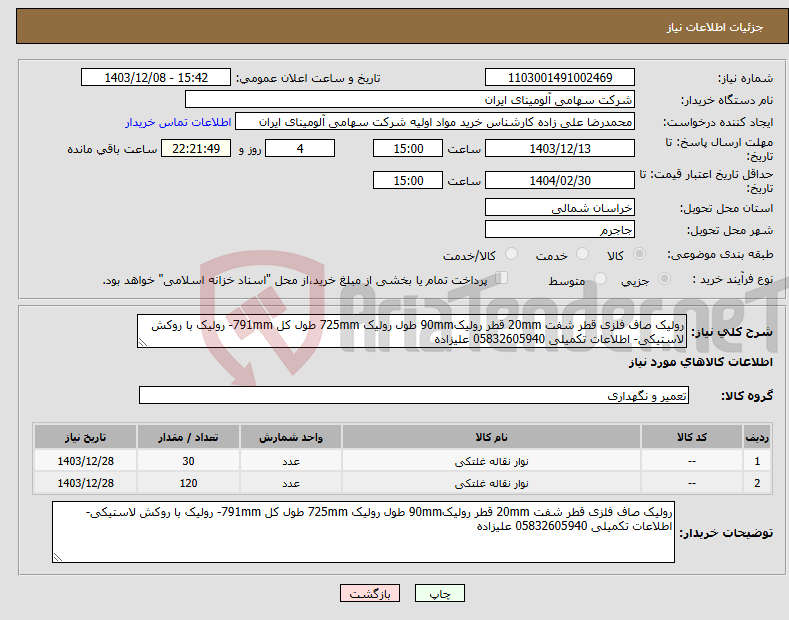Click row 2 unit cell عدد
The height and width of the screenshot is (620, 789).
[291, 483]
